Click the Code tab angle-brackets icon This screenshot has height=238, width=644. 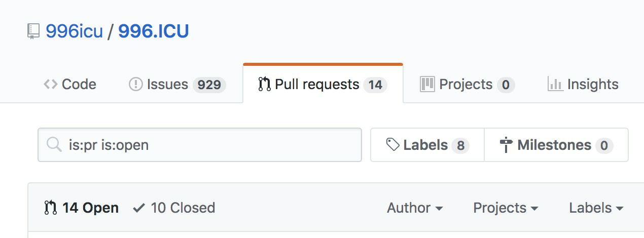point(50,84)
